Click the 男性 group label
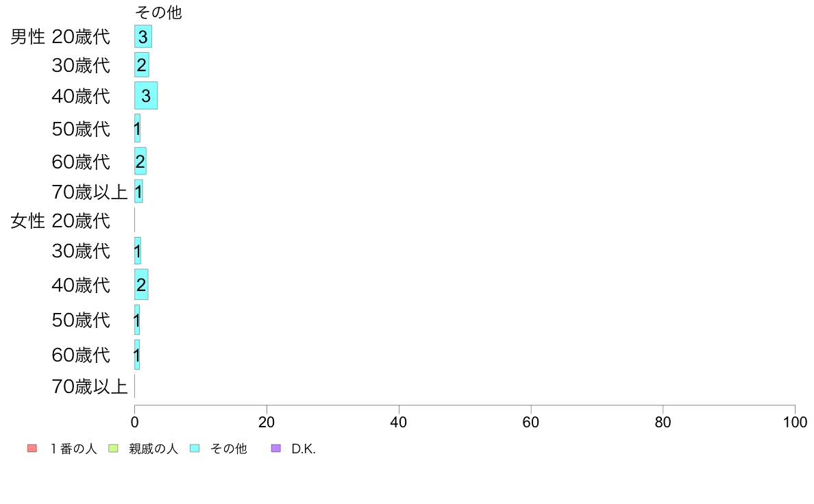 click(27, 37)
